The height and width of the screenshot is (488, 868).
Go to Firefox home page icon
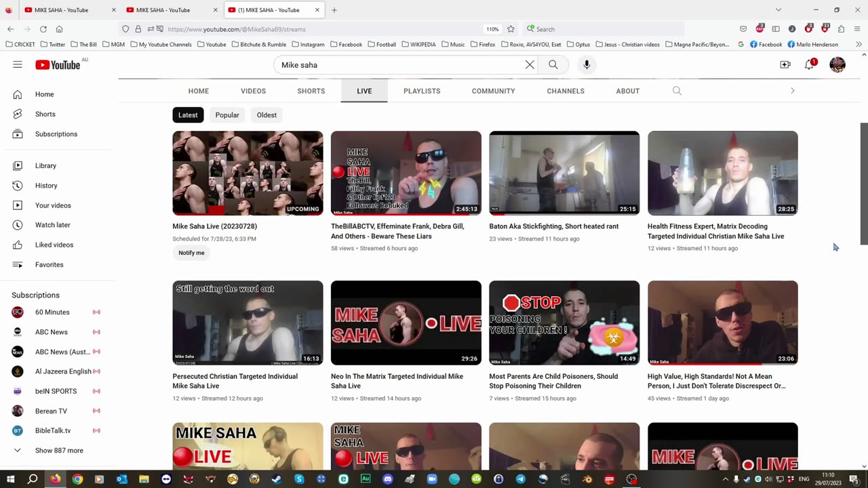pos(60,29)
